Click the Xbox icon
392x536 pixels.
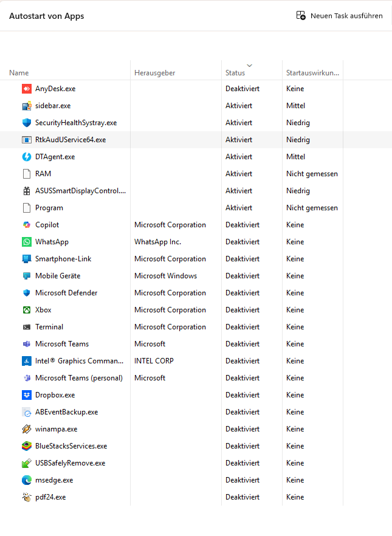click(x=27, y=310)
